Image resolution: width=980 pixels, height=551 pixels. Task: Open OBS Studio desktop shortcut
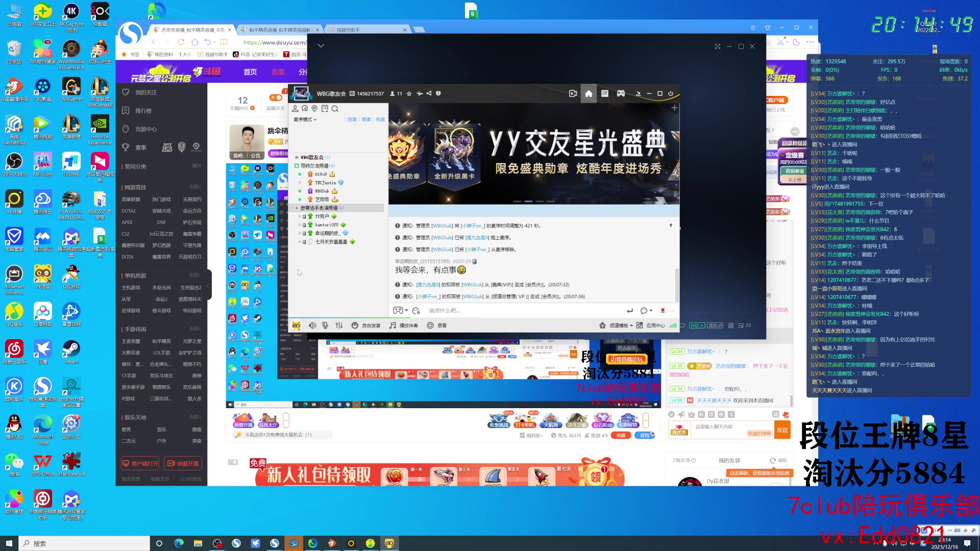(14, 164)
